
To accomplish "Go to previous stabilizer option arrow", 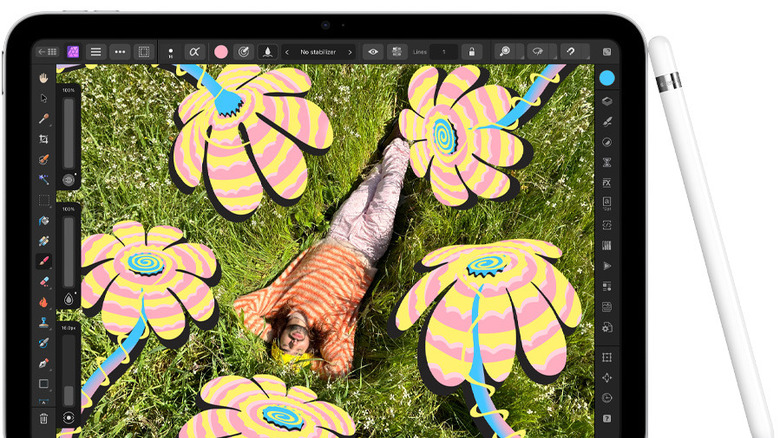I will 288,51.
